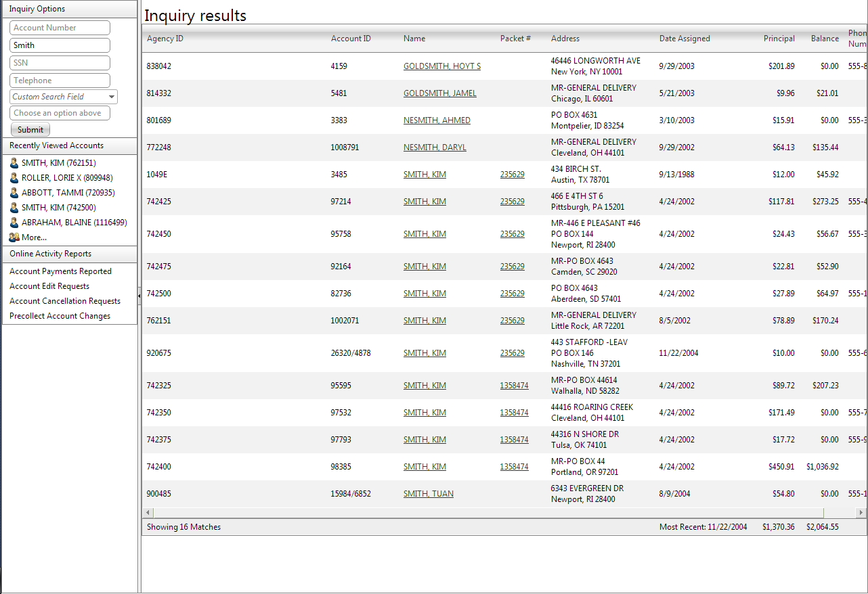Focus the SSN input field
The width and height of the screenshot is (868, 594).
point(60,63)
